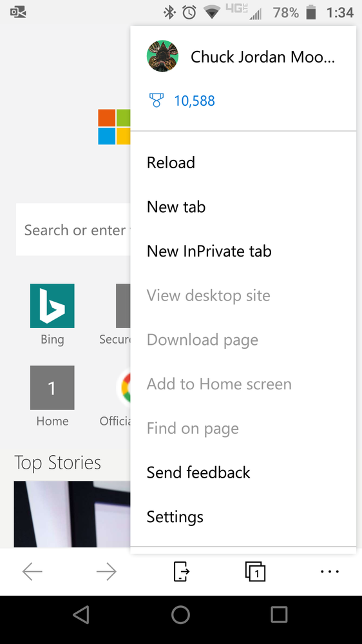Open the tabs overview icon

point(255,571)
